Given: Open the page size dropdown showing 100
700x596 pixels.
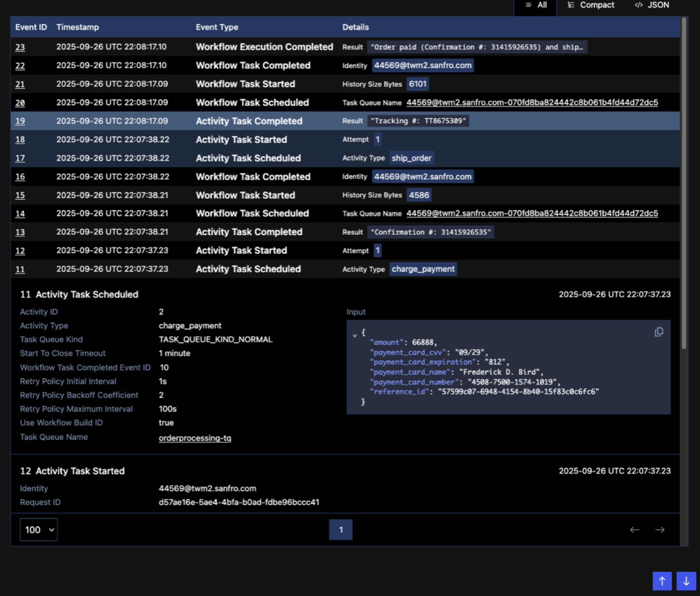Looking at the screenshot, I should point(39,530).
